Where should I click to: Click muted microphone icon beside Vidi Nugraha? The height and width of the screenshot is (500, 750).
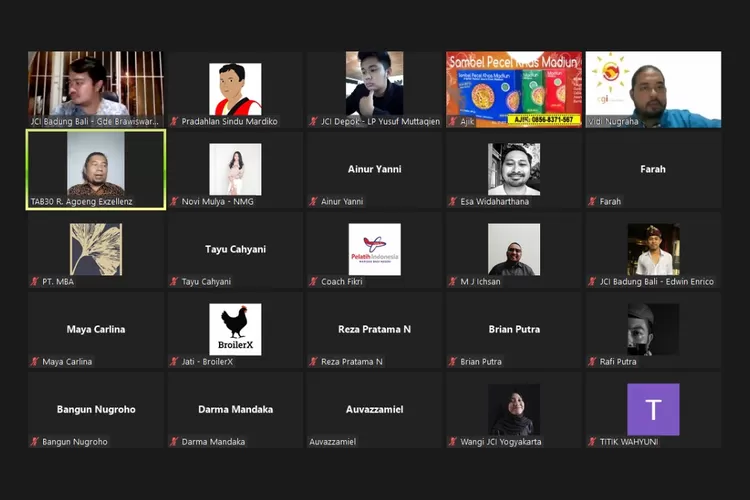click(593, 121)
